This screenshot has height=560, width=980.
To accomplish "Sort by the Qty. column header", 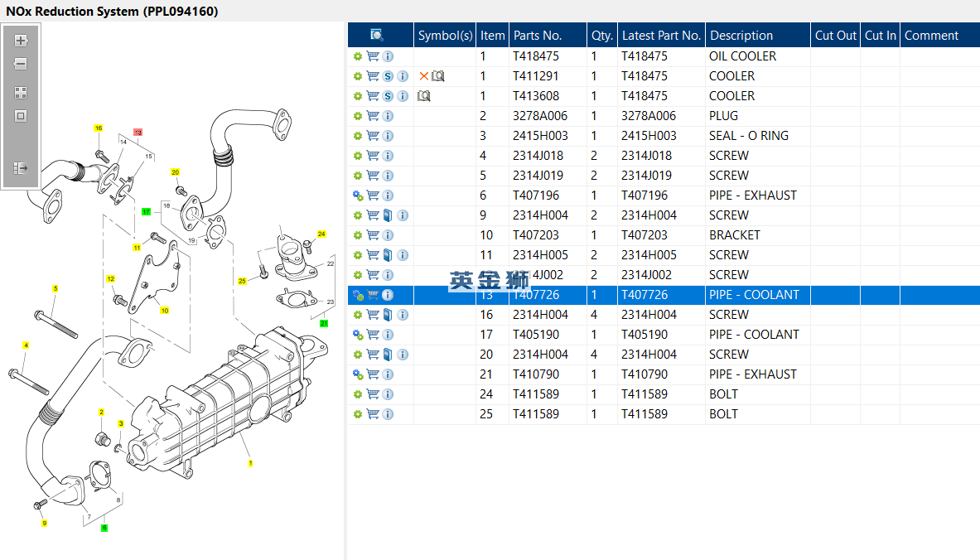I will point(602,35).
